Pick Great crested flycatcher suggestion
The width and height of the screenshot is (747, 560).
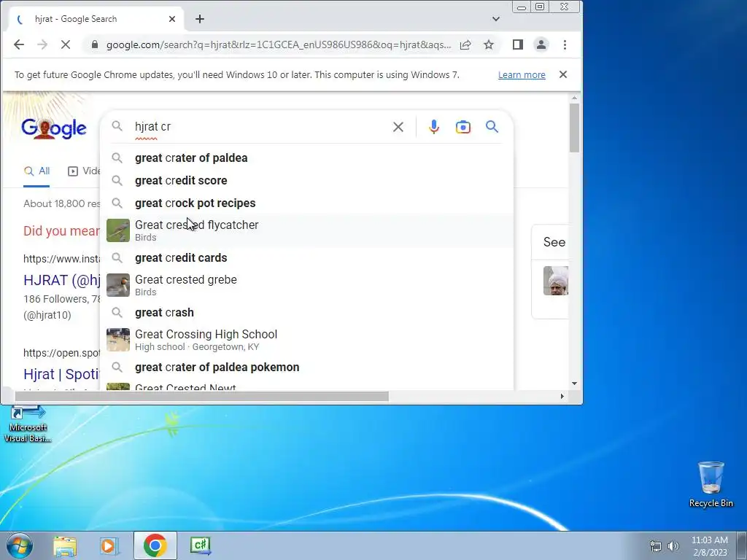click(307, 230)
